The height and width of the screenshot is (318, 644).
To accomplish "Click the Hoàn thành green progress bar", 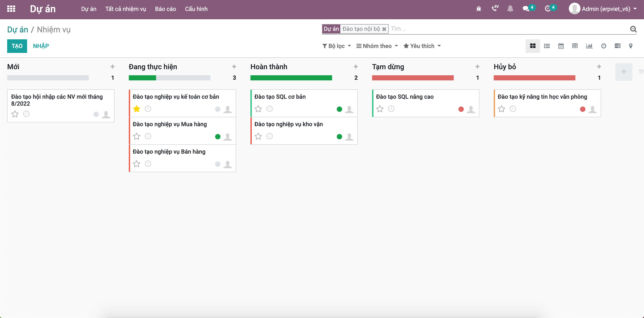I will click(x=291, y=78).
